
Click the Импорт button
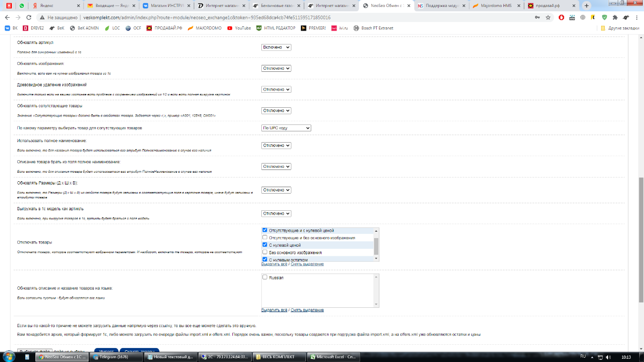pyautogui.click(x=106, y=351)
